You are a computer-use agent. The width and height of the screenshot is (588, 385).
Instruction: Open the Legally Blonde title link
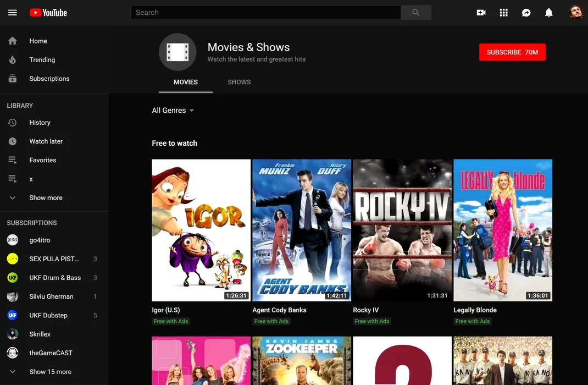tap(475, 310)
